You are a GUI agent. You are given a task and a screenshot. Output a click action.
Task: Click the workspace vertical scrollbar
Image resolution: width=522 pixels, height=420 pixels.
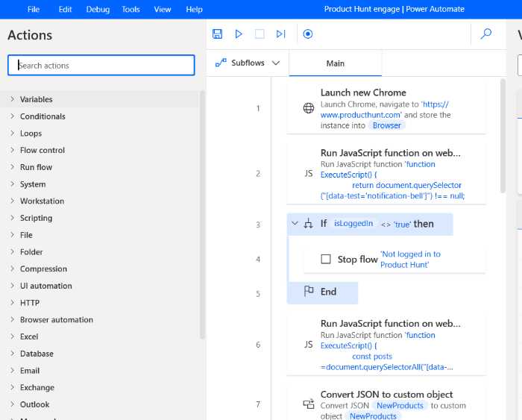coord(503,136)
